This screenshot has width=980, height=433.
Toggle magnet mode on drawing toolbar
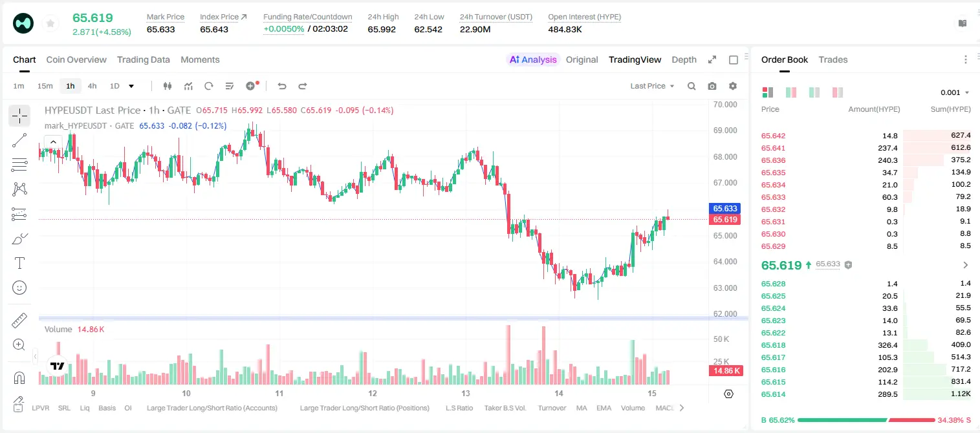[19, 377]
